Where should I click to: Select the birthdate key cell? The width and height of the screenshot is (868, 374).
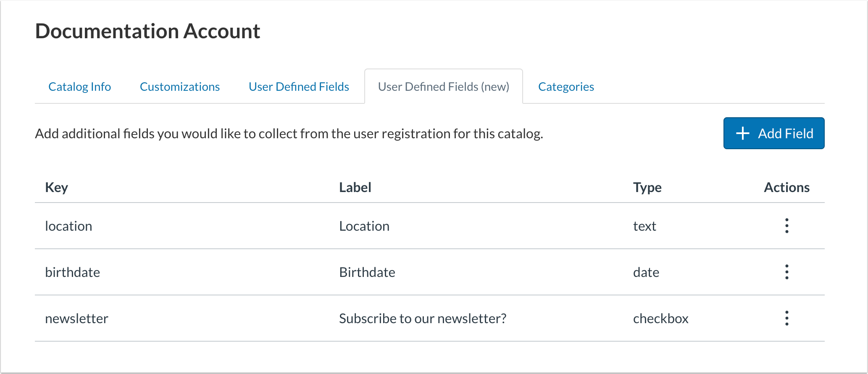click(73, 272)
